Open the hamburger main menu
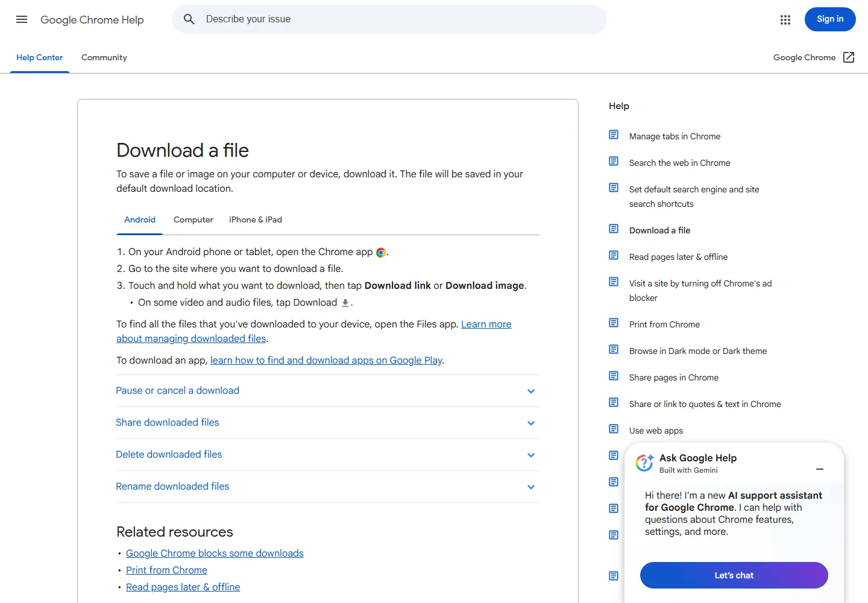This screenshot has height=603, width=868. (22, 19)
